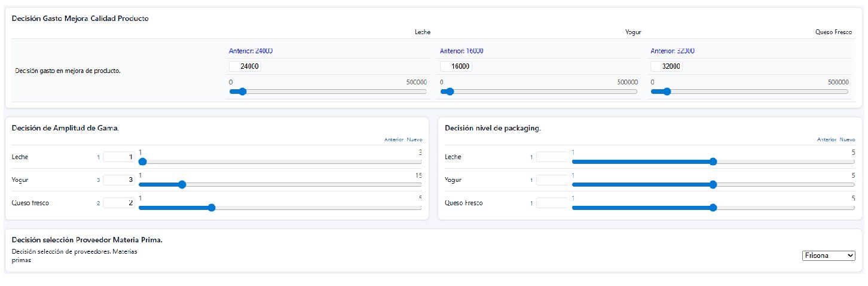This screenshot has height=286, width=868.
Task: Open the Frisona provider dropdown
Action: (829, 255)
